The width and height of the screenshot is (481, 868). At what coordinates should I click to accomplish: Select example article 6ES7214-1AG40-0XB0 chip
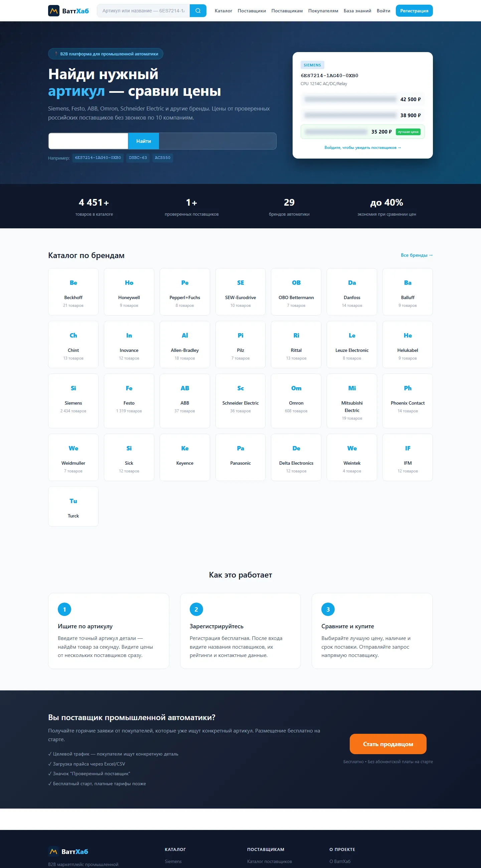tap(98, 158)
